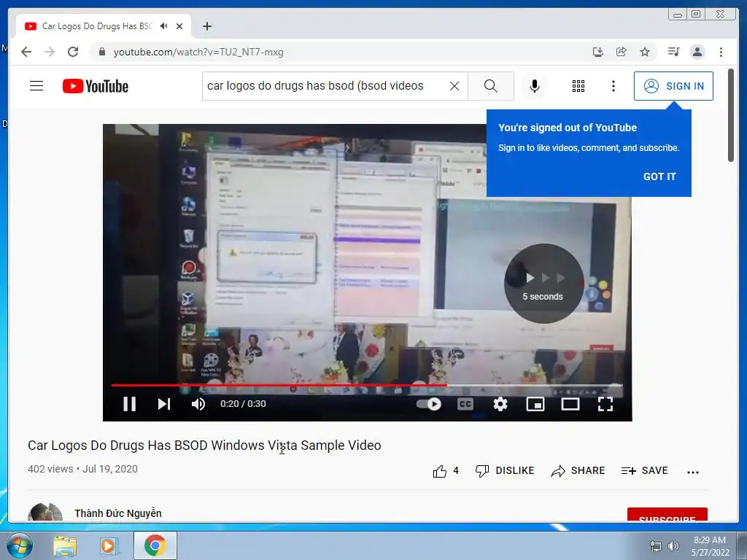Toggle autoplay switch
The height and width of the screenshot is (560, 747).
(429, 404)
